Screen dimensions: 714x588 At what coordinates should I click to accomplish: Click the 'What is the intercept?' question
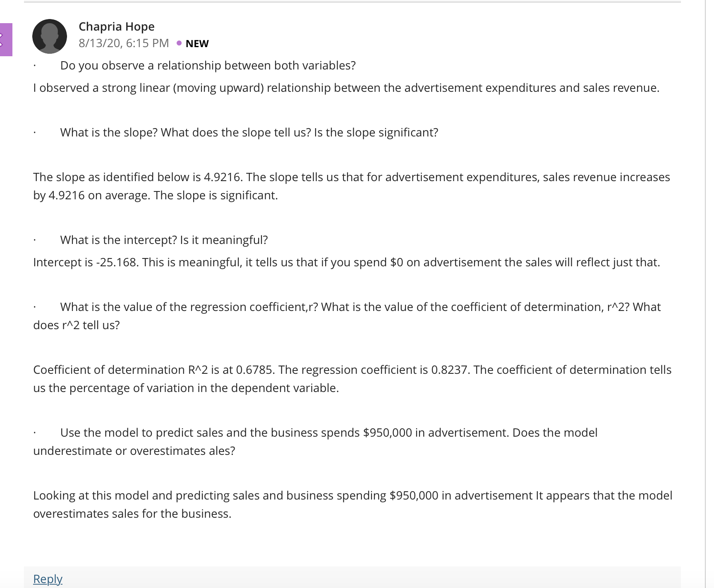click(x=164, y=240)
